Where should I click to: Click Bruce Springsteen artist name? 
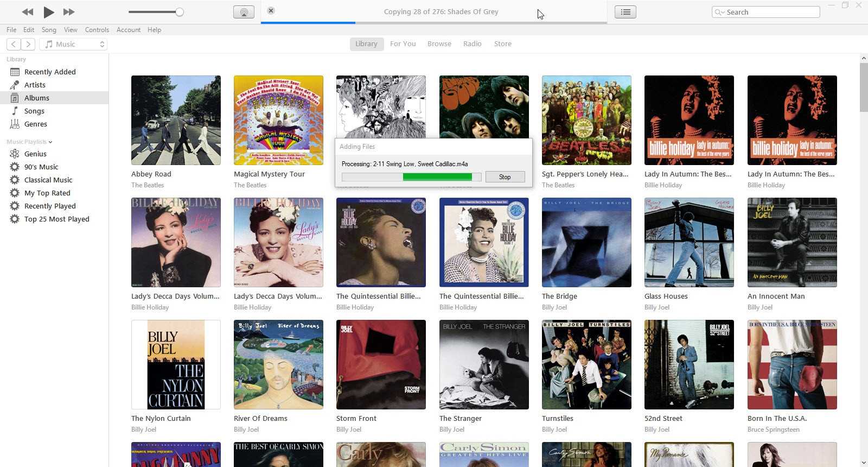pyautogui.click(x=773, y=430)
